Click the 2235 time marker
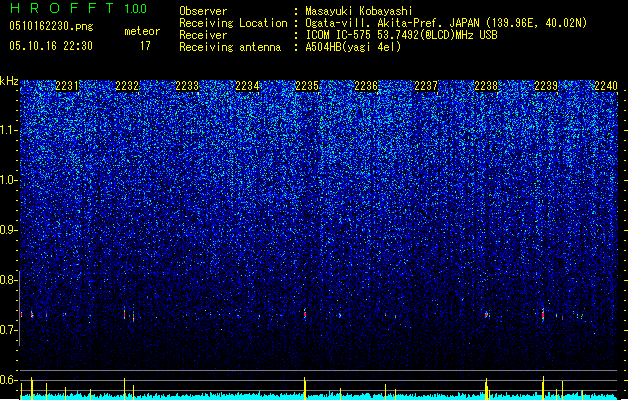The image size is (629, 400). (306, 85)
